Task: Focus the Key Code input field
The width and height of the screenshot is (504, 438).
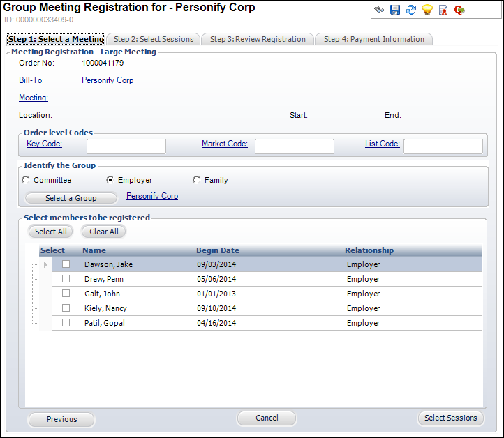Action: (126, 146)
